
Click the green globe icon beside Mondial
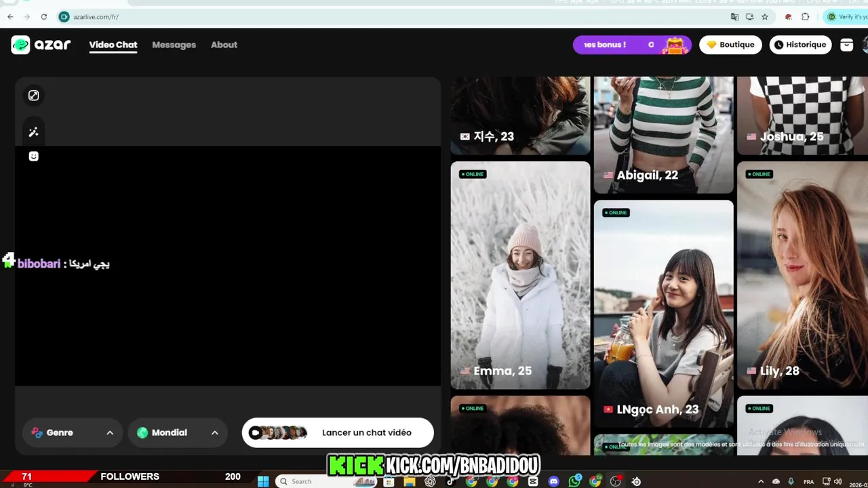[x=142, y=432]
